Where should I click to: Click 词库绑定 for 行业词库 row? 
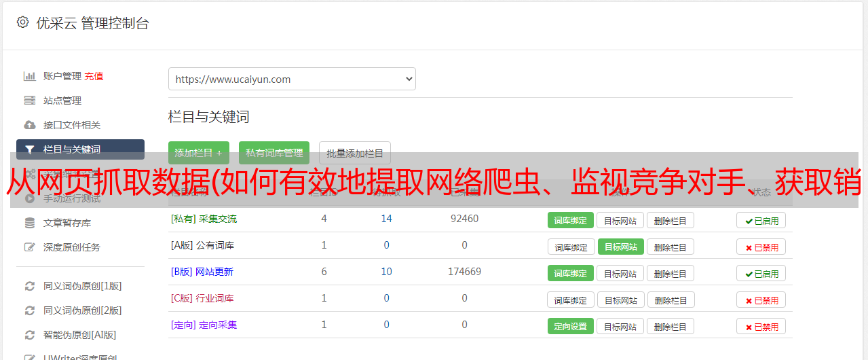point(571,300)
